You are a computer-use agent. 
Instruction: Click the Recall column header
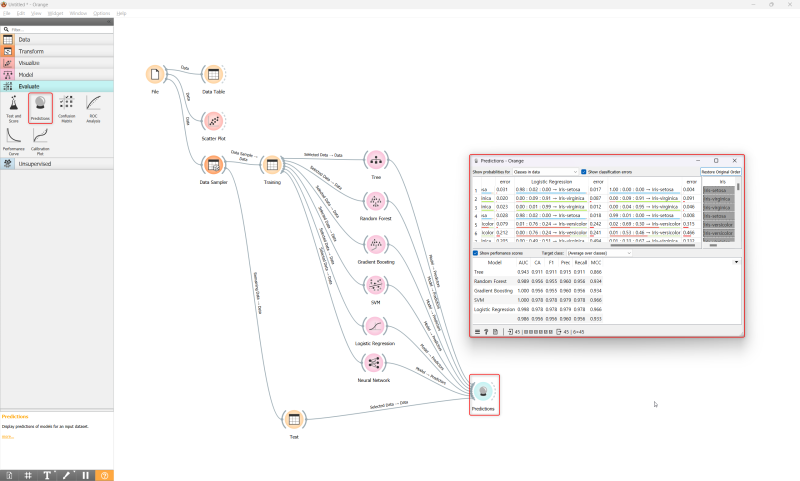coord(581,263)
